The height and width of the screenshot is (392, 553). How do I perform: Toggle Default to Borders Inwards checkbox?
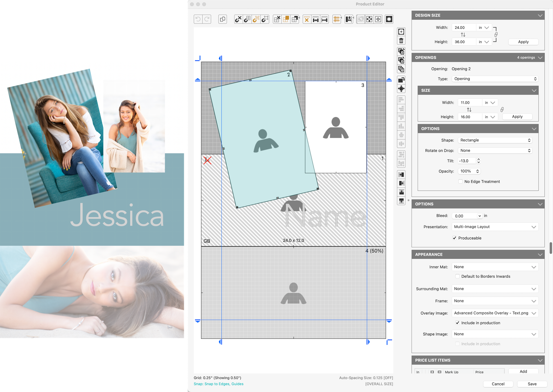click(457, 276)
